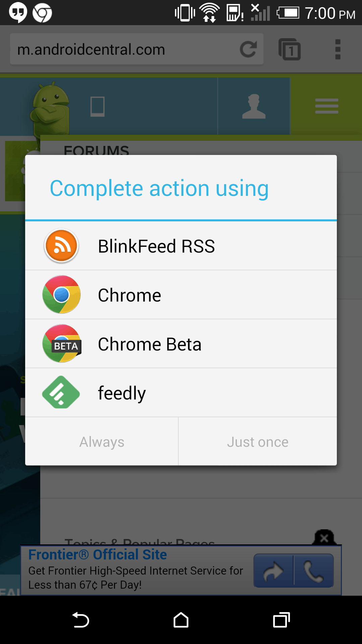
Task: Tap the share arrow icon in ad
Action: point(274,571)
